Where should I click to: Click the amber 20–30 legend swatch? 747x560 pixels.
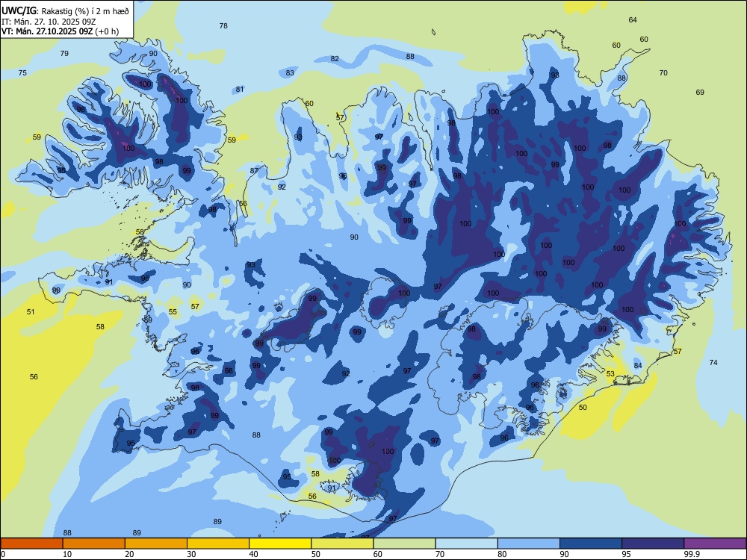click(156, 544)
